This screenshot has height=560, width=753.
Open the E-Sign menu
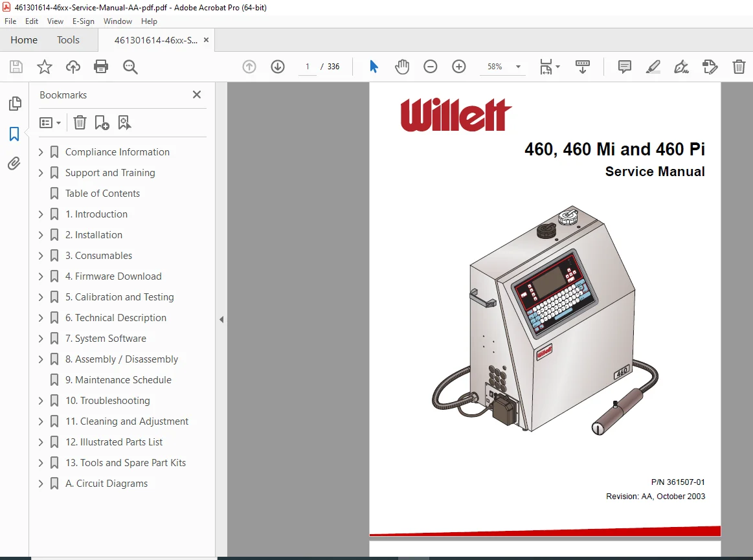(x=83, y=21)
